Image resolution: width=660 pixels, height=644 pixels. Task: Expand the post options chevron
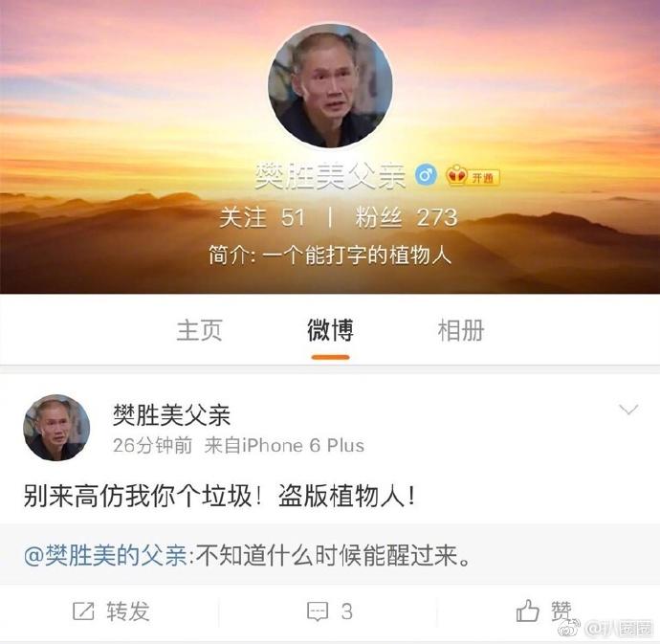(x=628, y=410)
